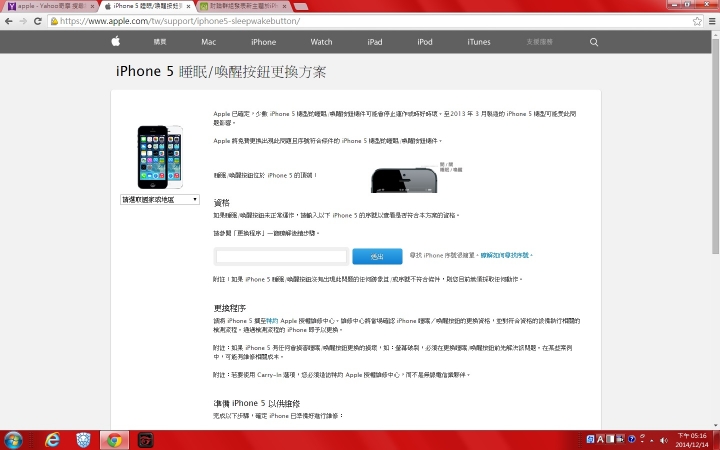The image size is (720, 450).
Task: Click the scrollbar down arrow
Action: (x=715, y=426)
